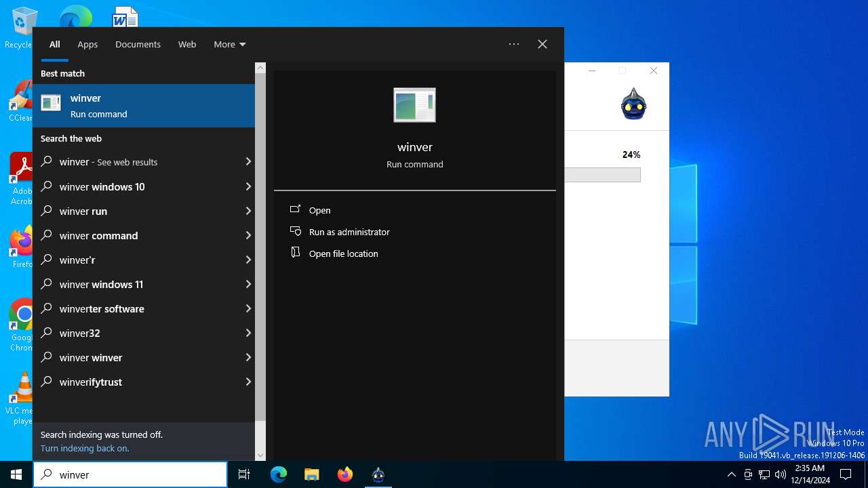
Task: Close the search panel with the X
Action: tap(542, 44)
